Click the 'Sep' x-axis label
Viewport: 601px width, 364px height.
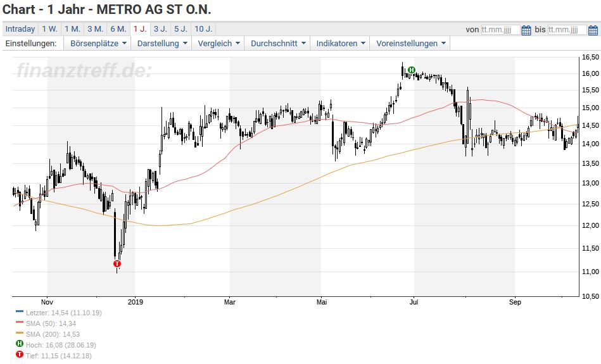(515, 302)
